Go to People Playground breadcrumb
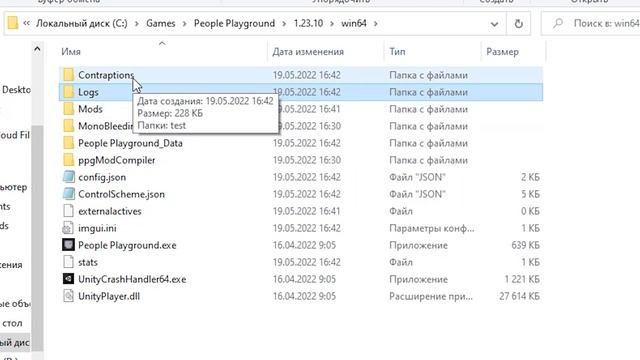Viewport: 640px width, 360px height. (234, 23)
